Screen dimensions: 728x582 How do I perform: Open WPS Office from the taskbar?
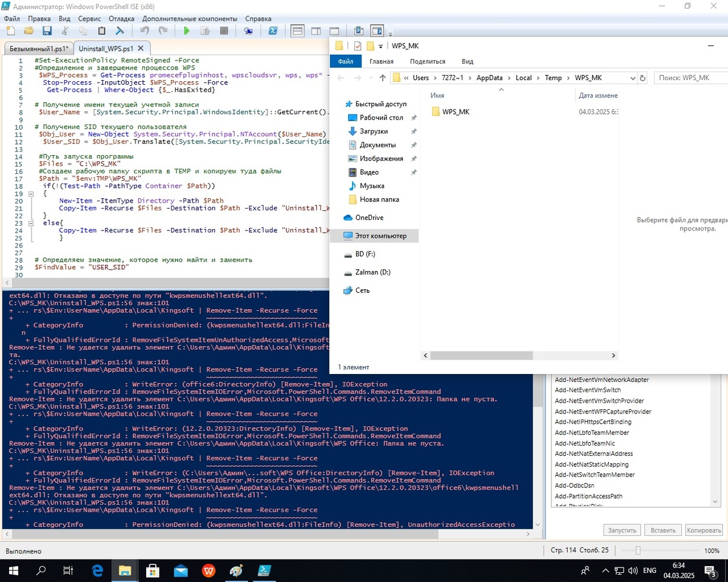(x=209, y=570)
